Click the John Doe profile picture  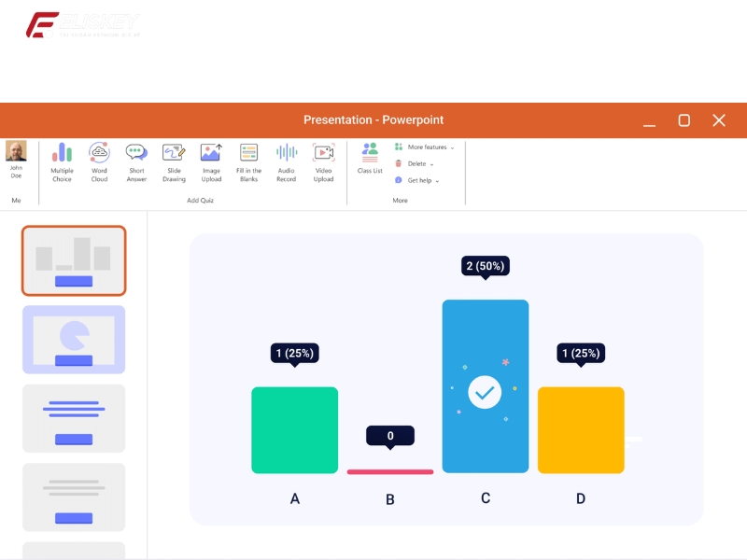pyautogui.click(x=16, y=151)
